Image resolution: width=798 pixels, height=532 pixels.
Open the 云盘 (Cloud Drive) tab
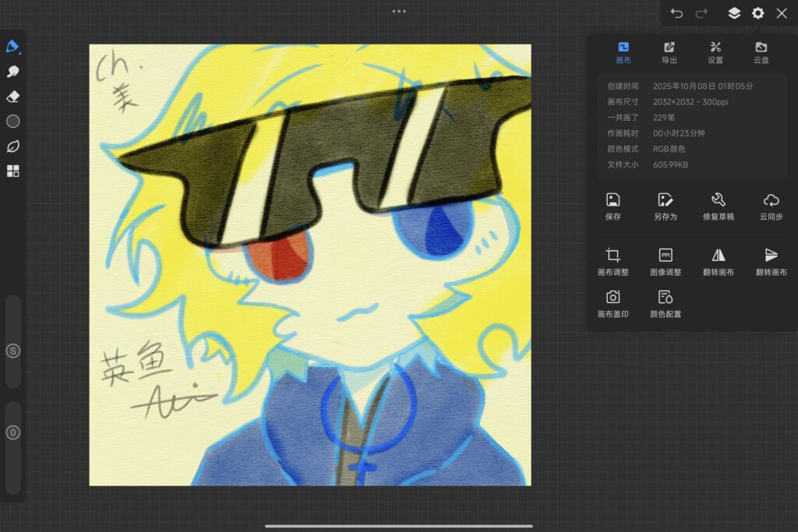pos(761,52)
